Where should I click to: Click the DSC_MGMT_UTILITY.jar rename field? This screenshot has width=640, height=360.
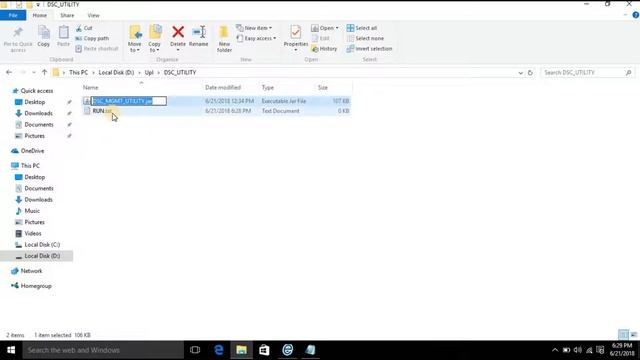(129, 101)
